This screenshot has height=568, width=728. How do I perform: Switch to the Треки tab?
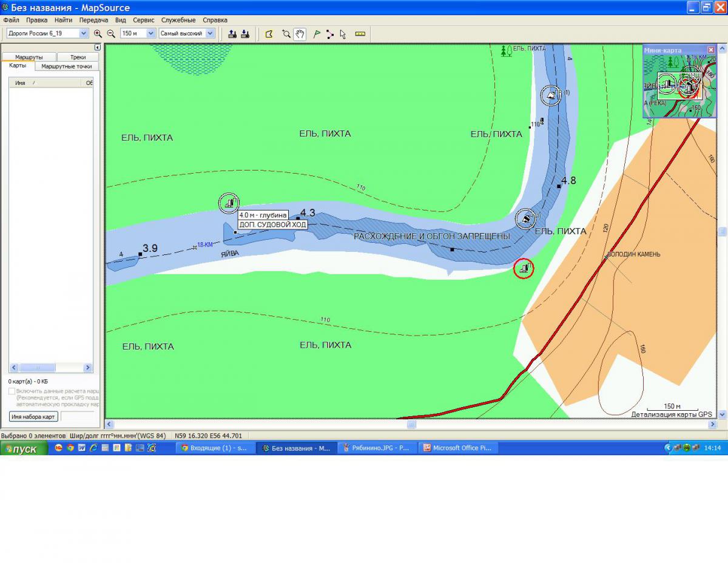[x=78, y=57]
